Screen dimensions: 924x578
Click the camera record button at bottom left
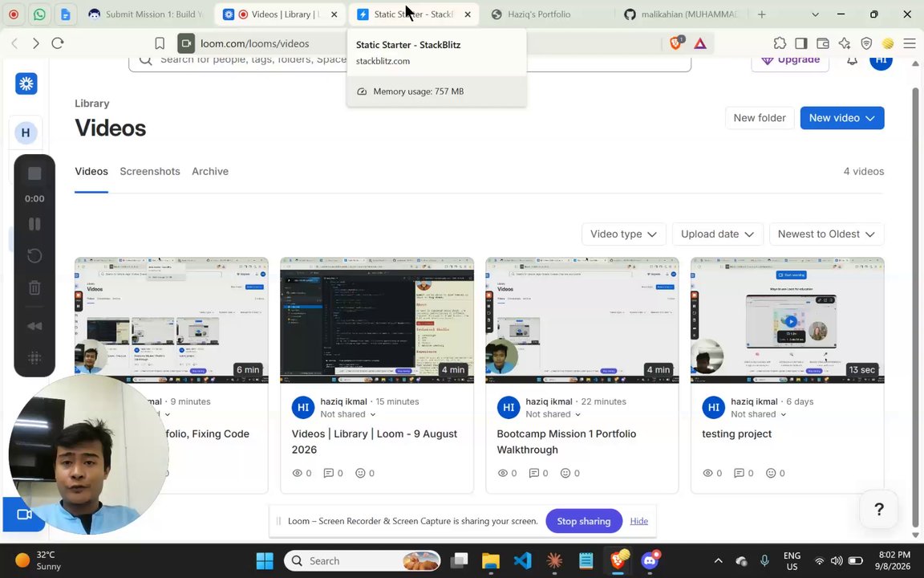point(24,515)
